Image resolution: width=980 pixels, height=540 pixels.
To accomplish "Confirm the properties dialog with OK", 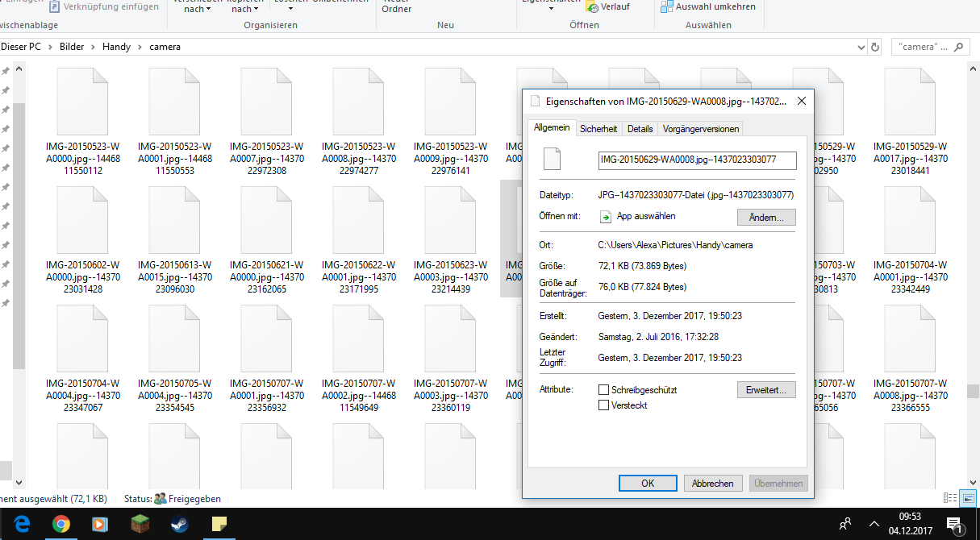I will point(647,484).
